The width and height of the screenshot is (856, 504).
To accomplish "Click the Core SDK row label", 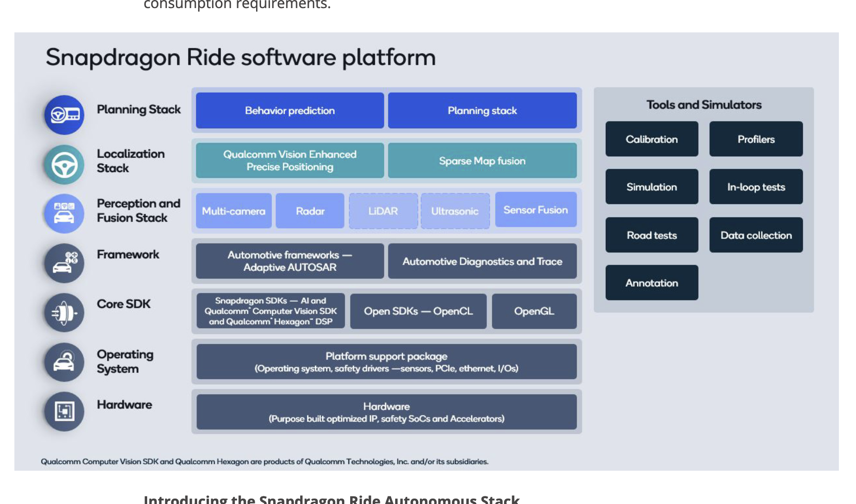I will click(x=124, y=304).
